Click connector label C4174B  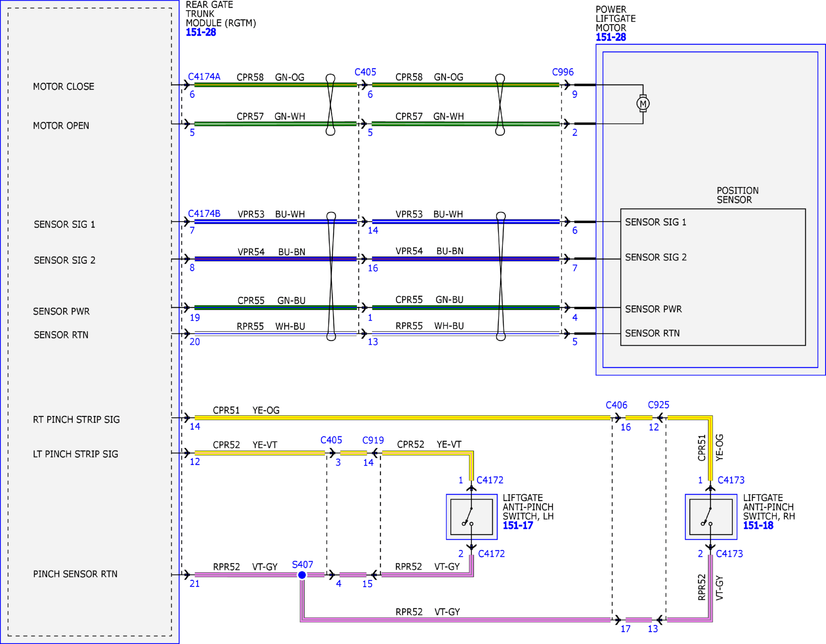tap(204, 214)
